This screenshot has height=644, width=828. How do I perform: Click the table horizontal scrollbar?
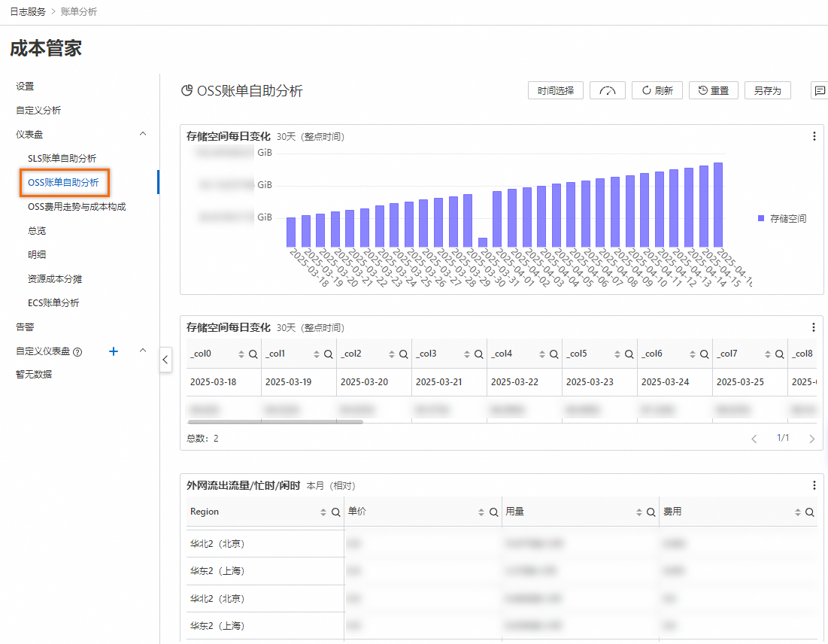[274, 421]
